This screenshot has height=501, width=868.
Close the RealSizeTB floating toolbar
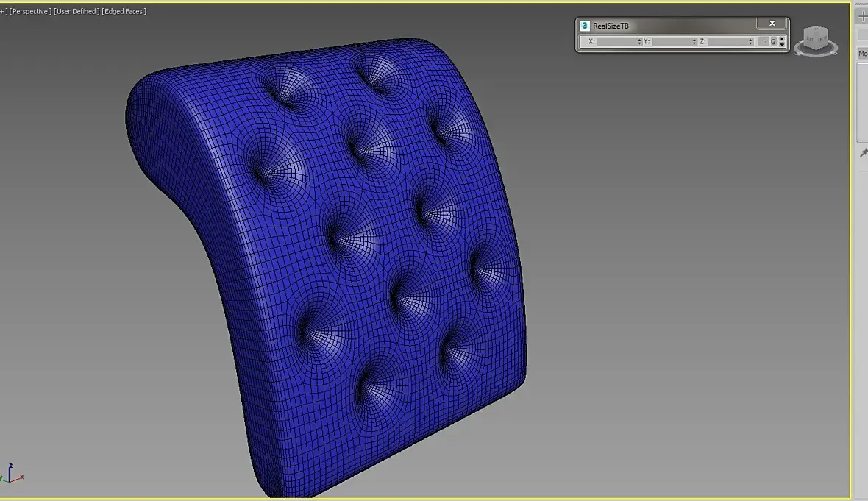772,24
